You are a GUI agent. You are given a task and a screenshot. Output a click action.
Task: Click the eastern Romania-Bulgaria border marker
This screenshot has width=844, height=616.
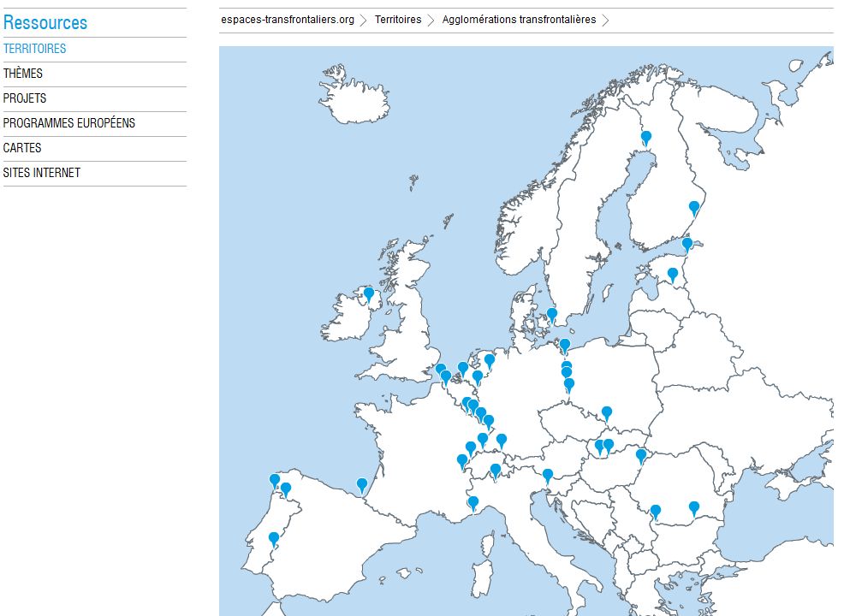(694, 508)
